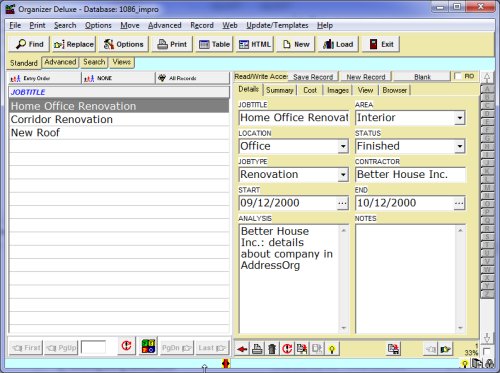Generate HTML report via HTML button

255,44
